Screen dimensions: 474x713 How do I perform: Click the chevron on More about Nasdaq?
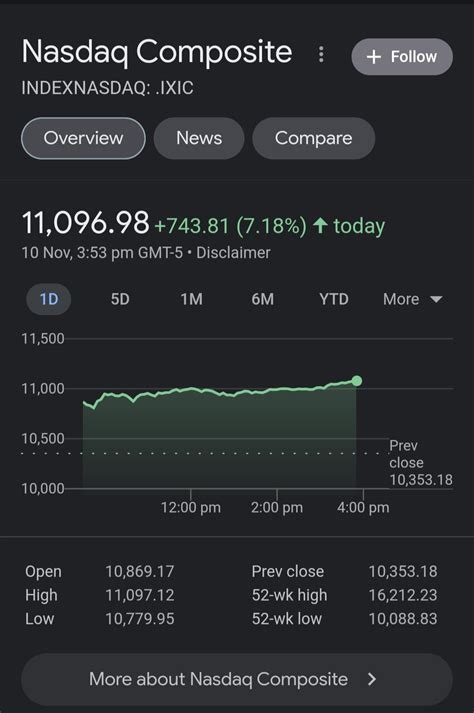pyautogui.click(x=372, y=679)
